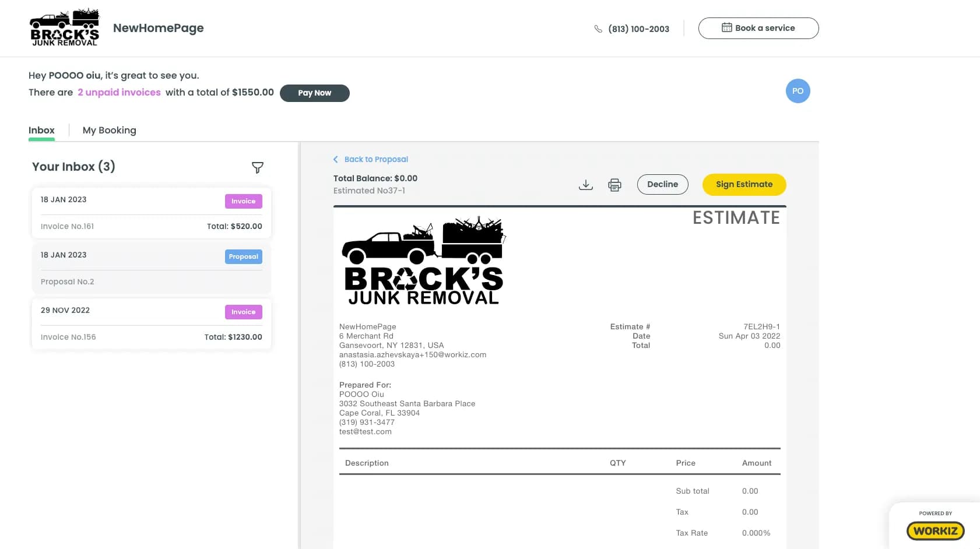Screen dimensions: 980x549
Task: Click the Your Inbox (3) heading
Action: point(73,167)
